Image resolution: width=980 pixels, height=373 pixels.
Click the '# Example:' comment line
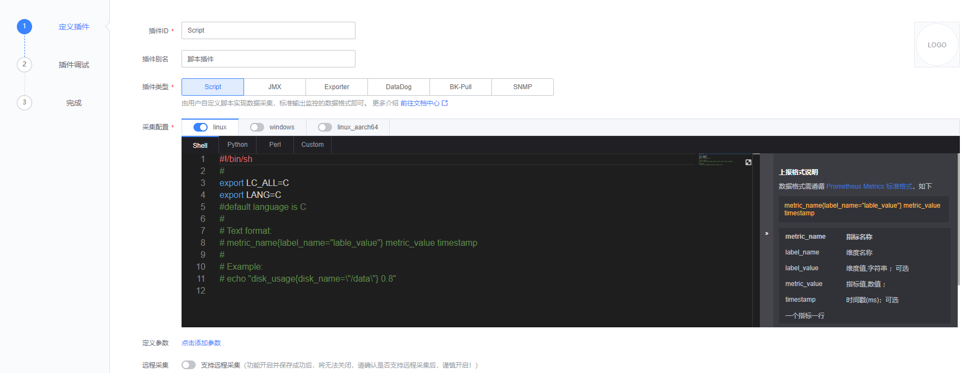tap(241, 266)
